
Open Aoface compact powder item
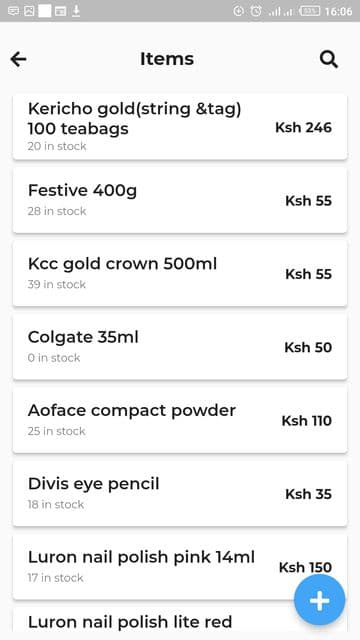(180, 420)
